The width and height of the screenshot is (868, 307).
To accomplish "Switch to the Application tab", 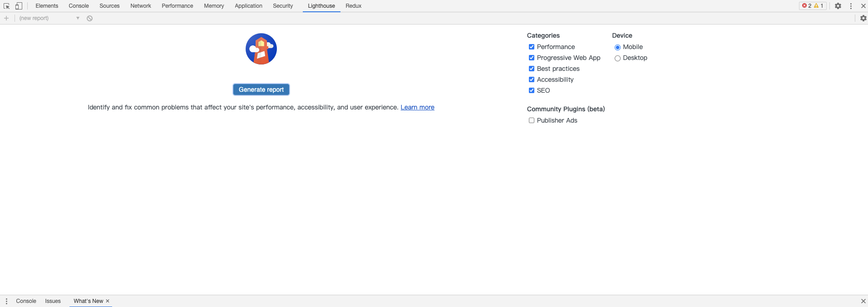I will (x=248, y=6).
